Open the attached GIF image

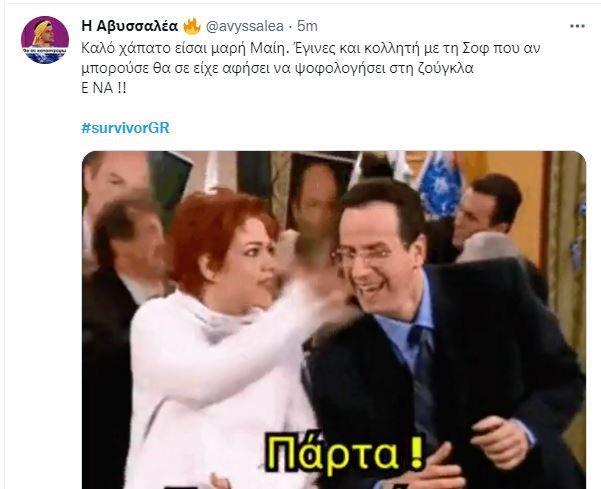334,320
